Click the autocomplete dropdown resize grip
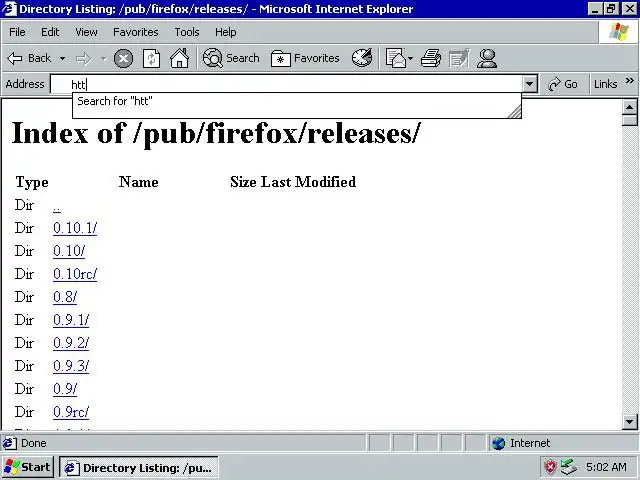 coord(514,111)
